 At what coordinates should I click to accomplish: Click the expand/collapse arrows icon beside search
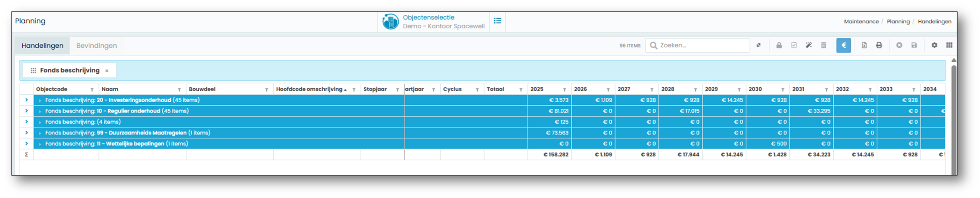759,45
